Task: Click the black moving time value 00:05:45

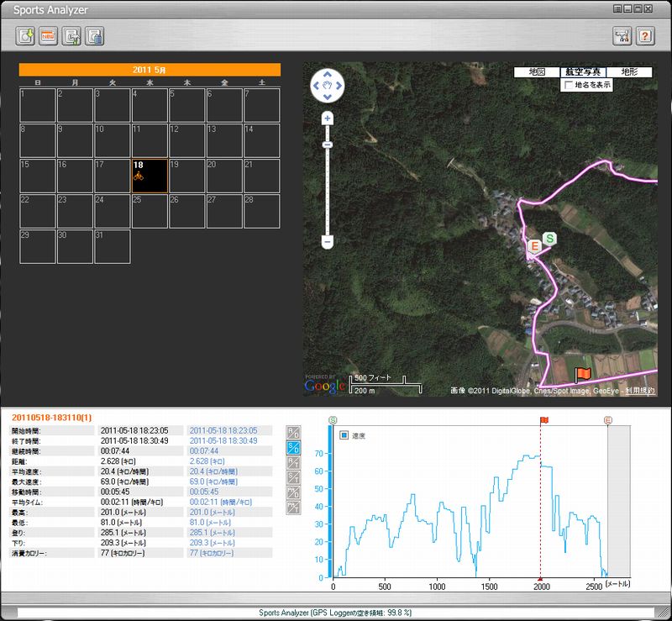Action: tap(115, 492)
